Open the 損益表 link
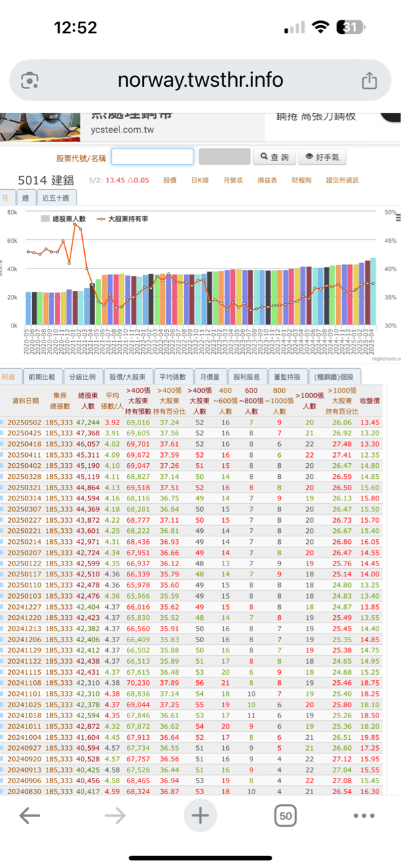Viewport: 401px width, 868px height. pos(267,180)
